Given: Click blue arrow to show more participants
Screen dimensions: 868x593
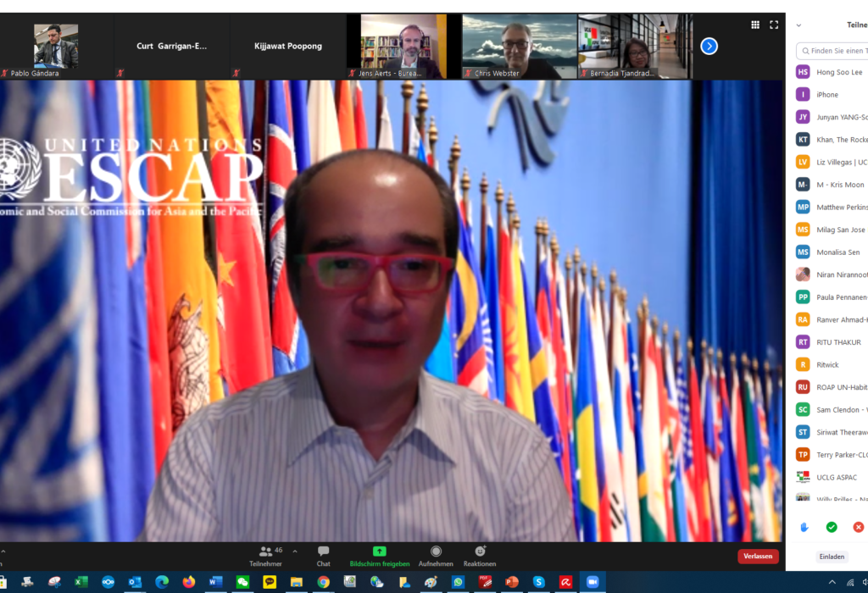Looking at the screenshot, I should [709, 47].
